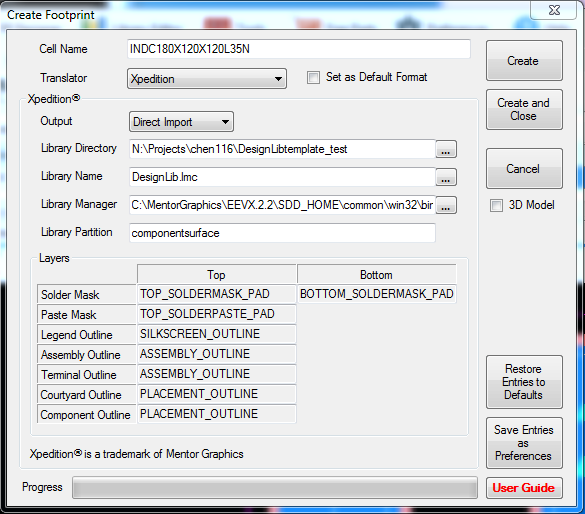Click the Library Partition componentsurface field
Screen dimensions: 585x514
click(282, 233)
